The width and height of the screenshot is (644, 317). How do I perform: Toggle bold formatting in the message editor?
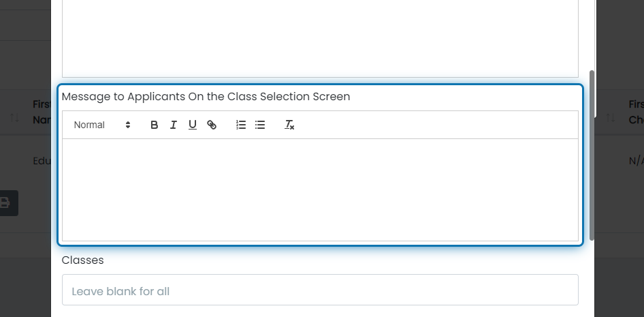tap(154, 125)
